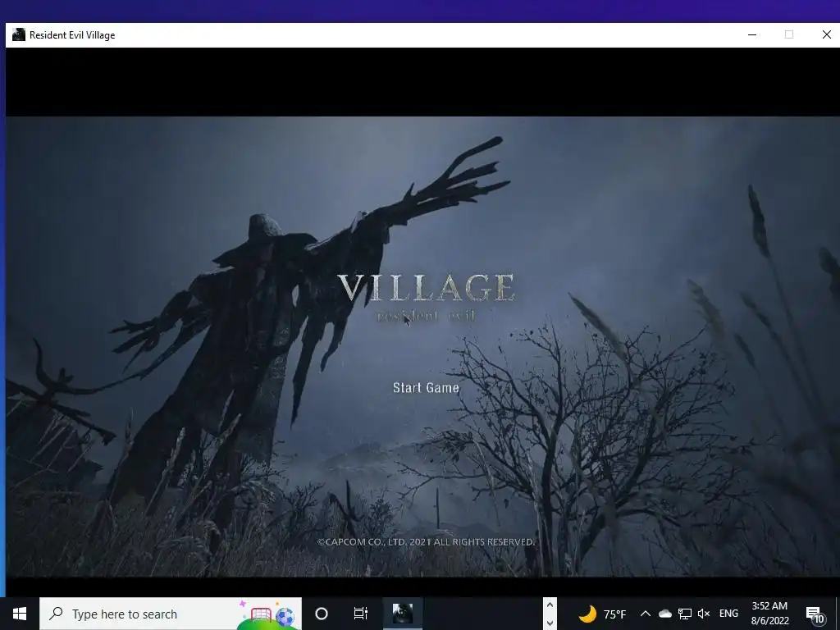Click Start Game on title screen
Image resolution: width=840 pixels, height=630 pixels.
click(426, 388)
